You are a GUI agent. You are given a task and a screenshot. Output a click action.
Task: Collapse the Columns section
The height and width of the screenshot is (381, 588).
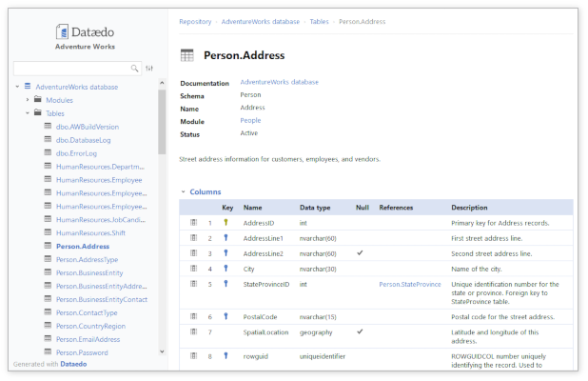click(x=184, y=191)
